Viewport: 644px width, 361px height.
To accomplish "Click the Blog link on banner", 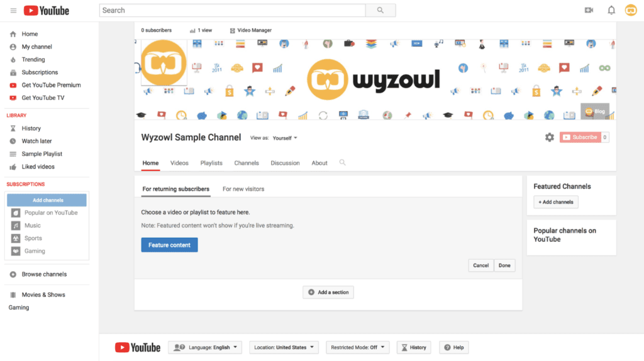I will coord(595,111).
